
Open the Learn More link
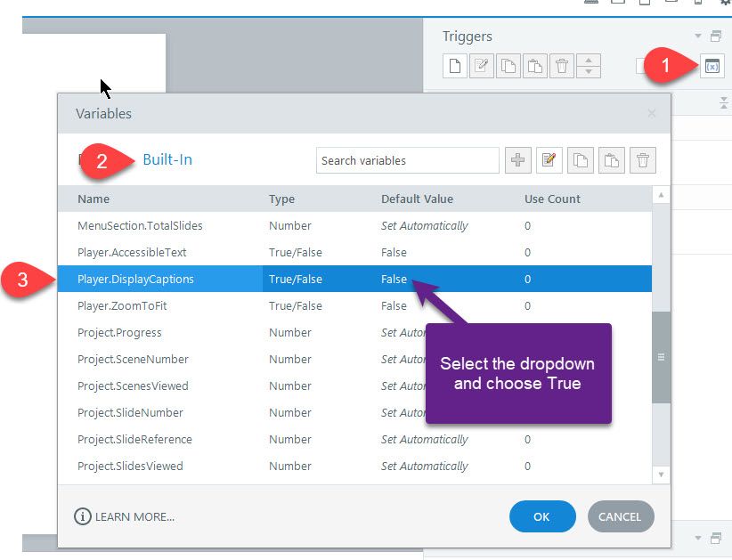tap(124, 516)
